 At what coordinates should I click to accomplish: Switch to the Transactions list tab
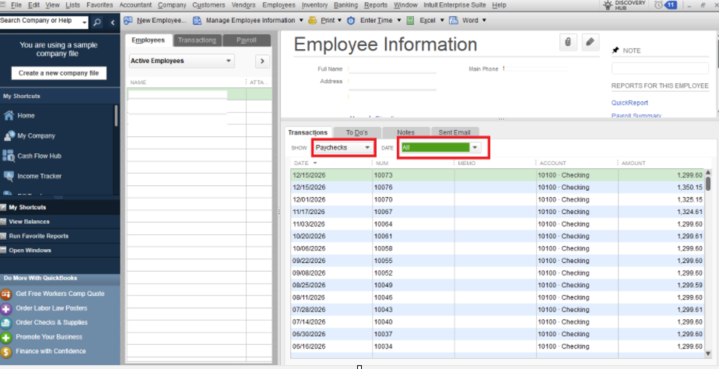[197, 40]
